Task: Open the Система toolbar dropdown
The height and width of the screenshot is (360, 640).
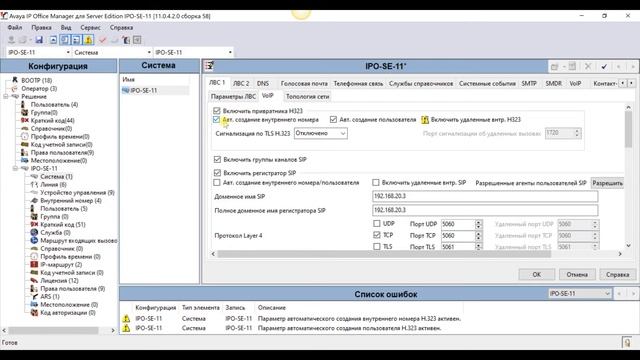Action: pos(149,52)
